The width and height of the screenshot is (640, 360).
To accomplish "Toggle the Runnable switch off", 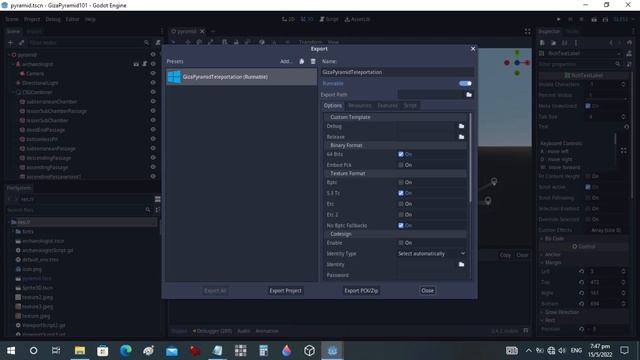I will pos(465,83).
